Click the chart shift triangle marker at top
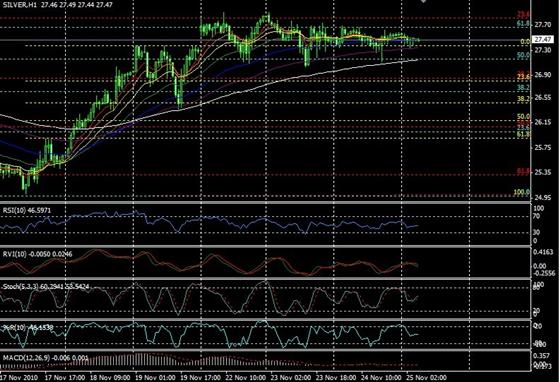Viewport: 560px width, 382px height. point(423,1)
